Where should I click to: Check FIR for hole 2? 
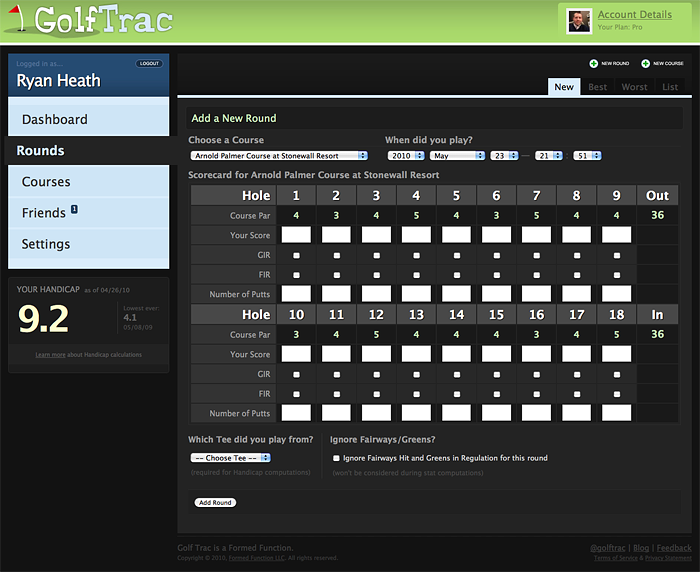pos(337,276)
